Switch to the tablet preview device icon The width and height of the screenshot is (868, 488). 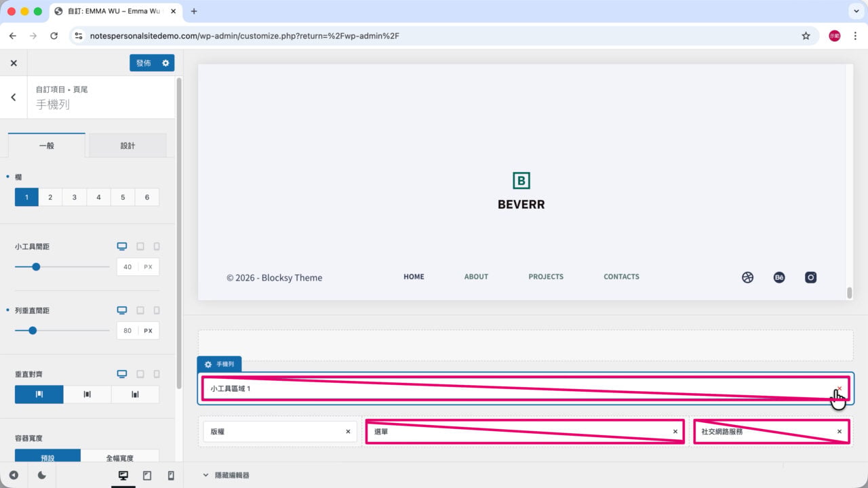[x=147, y=476]
